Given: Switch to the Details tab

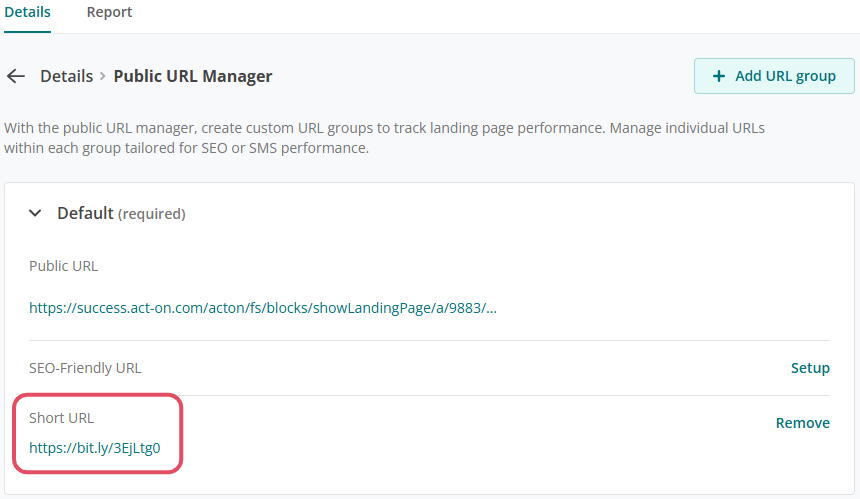Looking at the screenshot, I should tap(27, 12).
